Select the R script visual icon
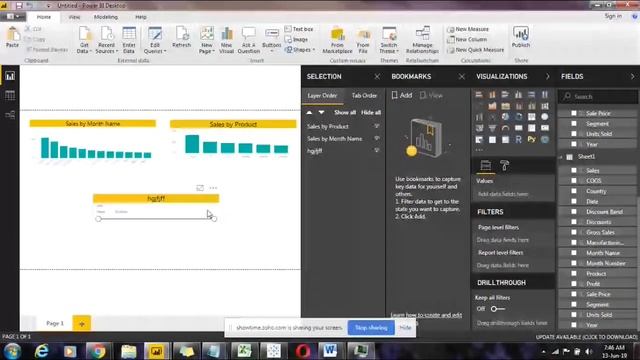The width and height of the screenshot is (640, 360). [518, 140]
